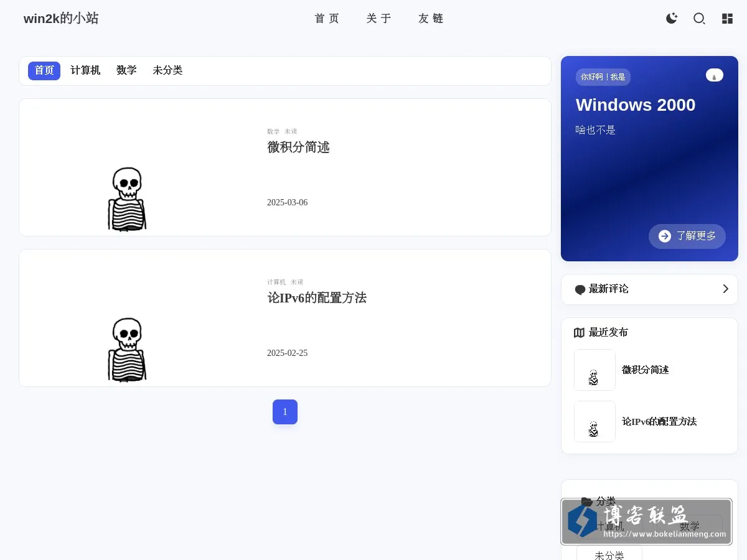This screenshot has height=560, width=747.
Task: Click avatar icon on profile card
Action: pyautogui.click(x=715, y=75)
